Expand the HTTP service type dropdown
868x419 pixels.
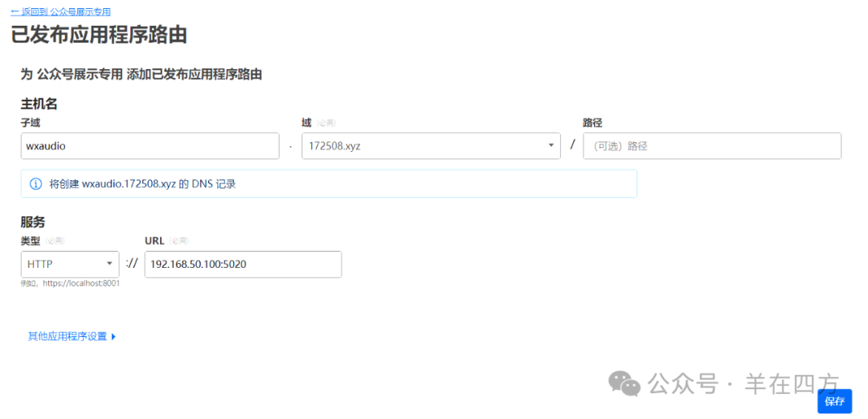[x=70, y=265]
